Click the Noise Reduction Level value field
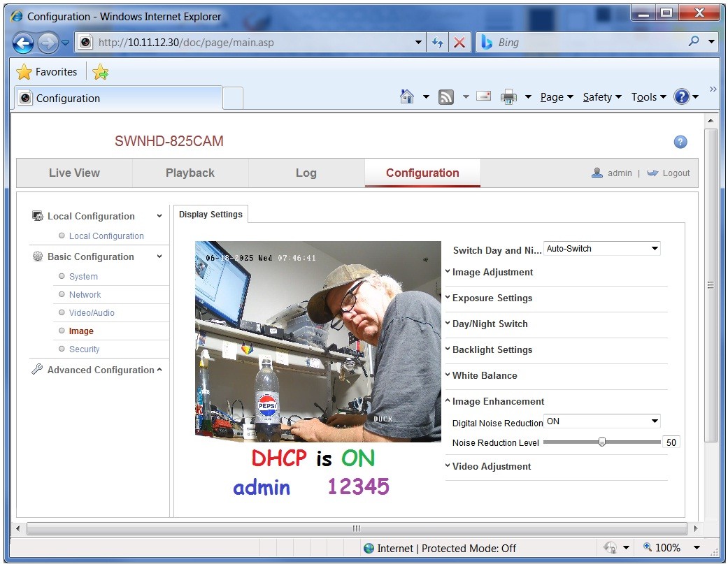 click(x=671, y=442)
